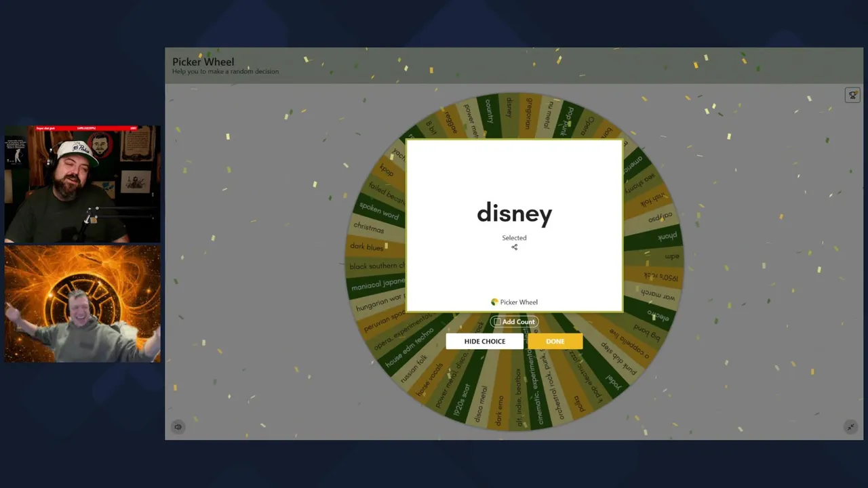Click the 'maniacal japanese' wheel segment
The image size is (868, 488).
[x=378, y=283]
